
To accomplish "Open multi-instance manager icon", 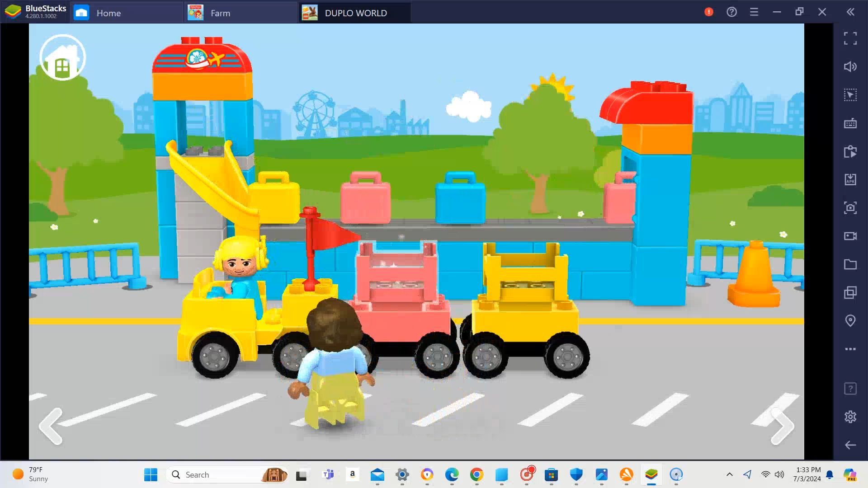I will (850, 292).
